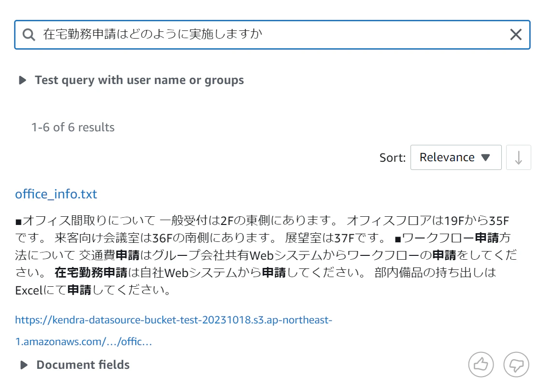Click the truncated '1.amazonaws.com/…/offic…' link line
Viewport: 552px width, 392px height.
84,341
